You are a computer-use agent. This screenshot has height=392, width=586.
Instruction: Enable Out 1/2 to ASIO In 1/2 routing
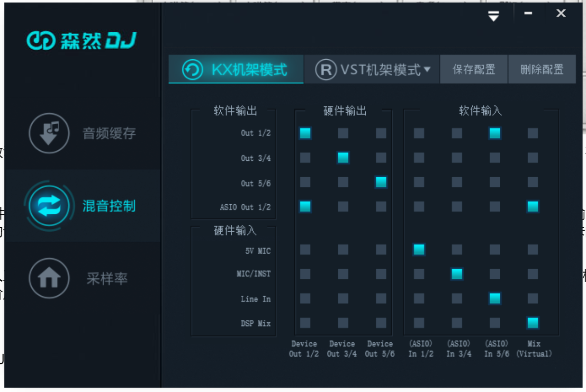coord(419,133)
